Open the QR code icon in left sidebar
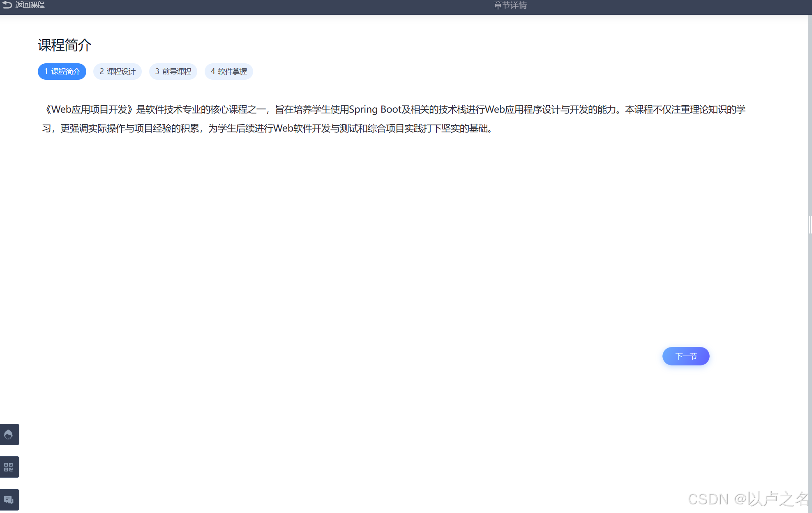 [9, 467]
